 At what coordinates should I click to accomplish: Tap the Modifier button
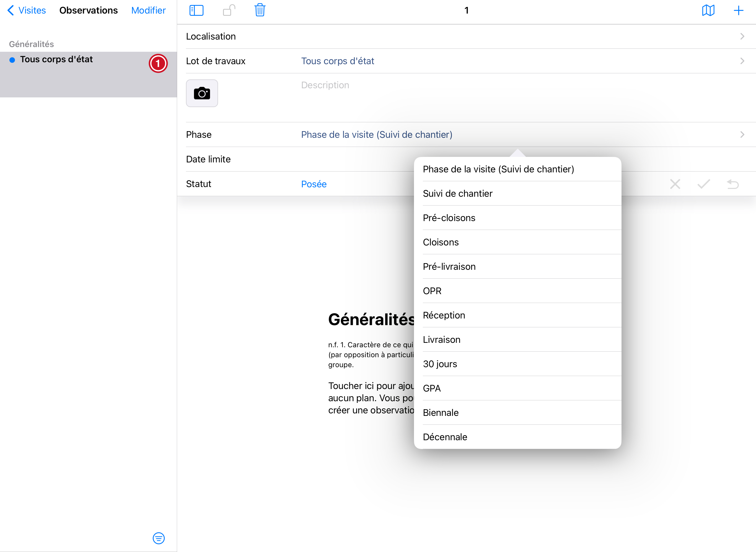tap(148, 10)
